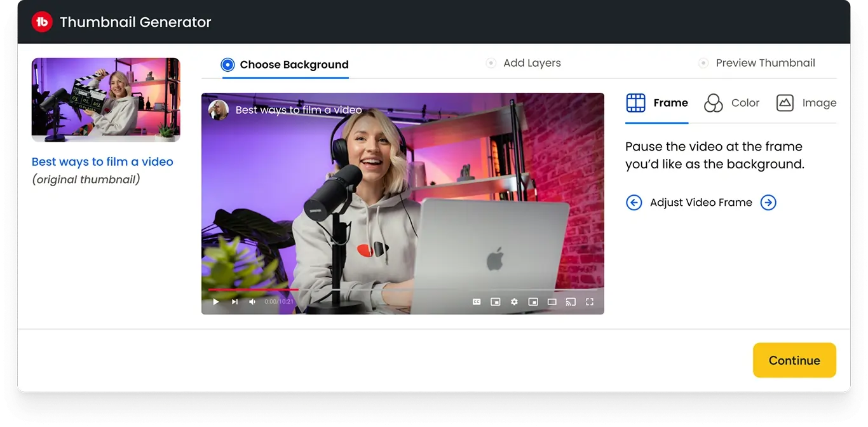This screenshot has height=427, width=868.
Task: Select the Choose Background step radio
Action: 227,64
